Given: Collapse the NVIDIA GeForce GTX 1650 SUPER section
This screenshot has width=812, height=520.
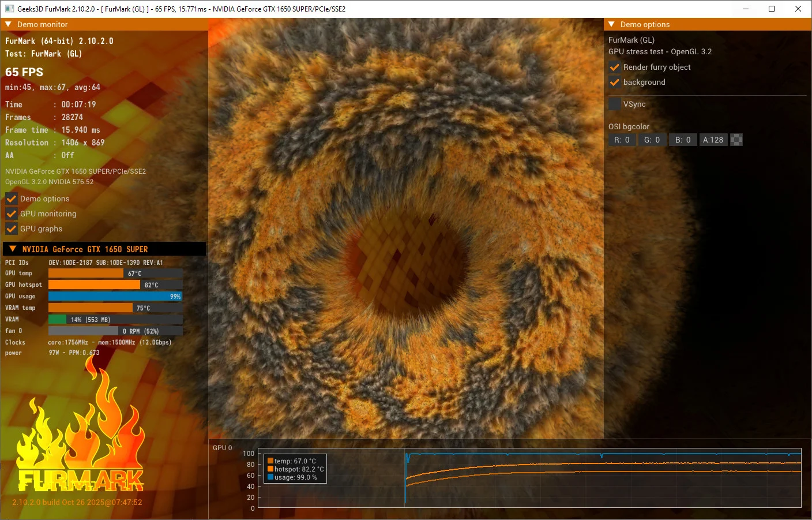Looking at the screenshot, I should [13, 249].
